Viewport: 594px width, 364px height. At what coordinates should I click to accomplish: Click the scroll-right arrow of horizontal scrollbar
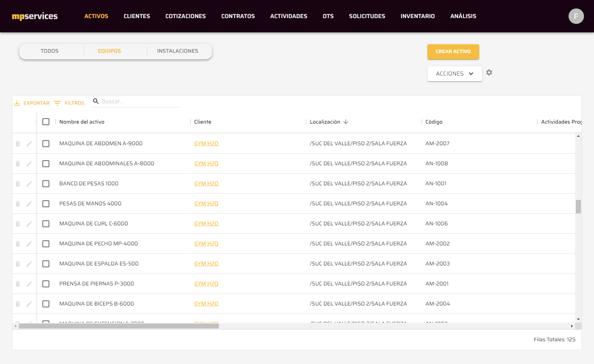pyautogui.click(x=572, y=326)
